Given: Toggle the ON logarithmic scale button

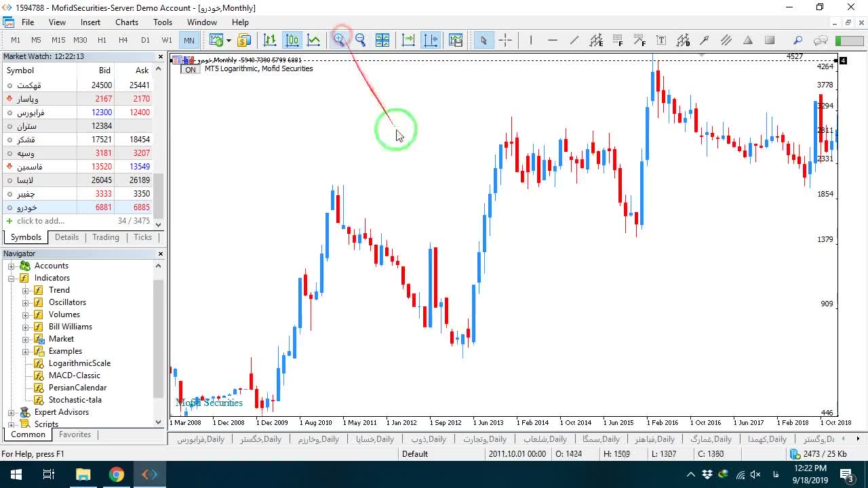Looking at the screenshot, I should click(190, 69).
